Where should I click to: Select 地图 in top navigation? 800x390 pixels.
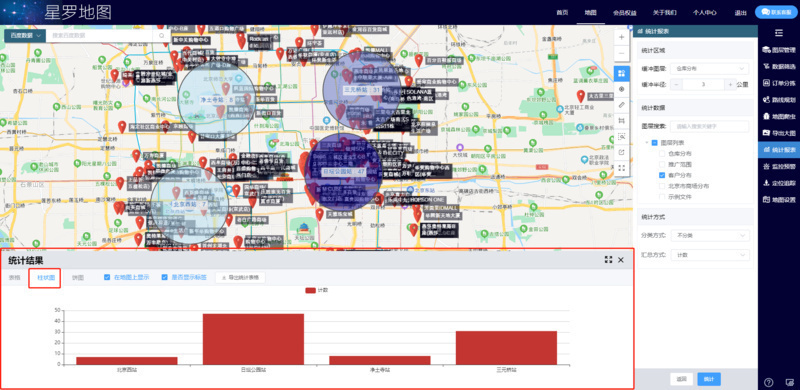pyautogui.click(x=590, y=13)
